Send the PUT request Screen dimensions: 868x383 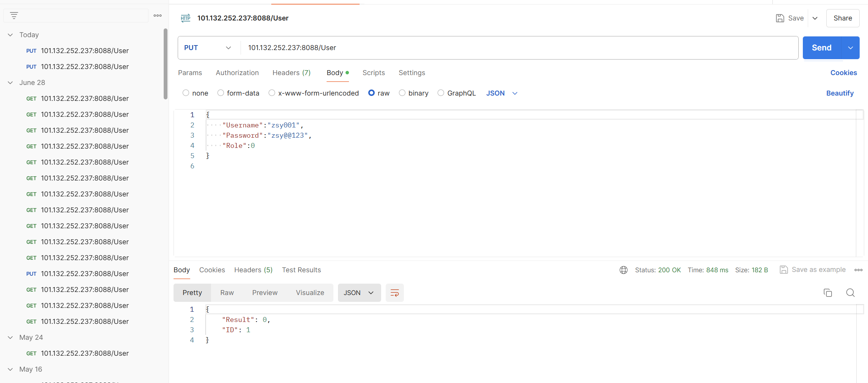tap(821, 48)
